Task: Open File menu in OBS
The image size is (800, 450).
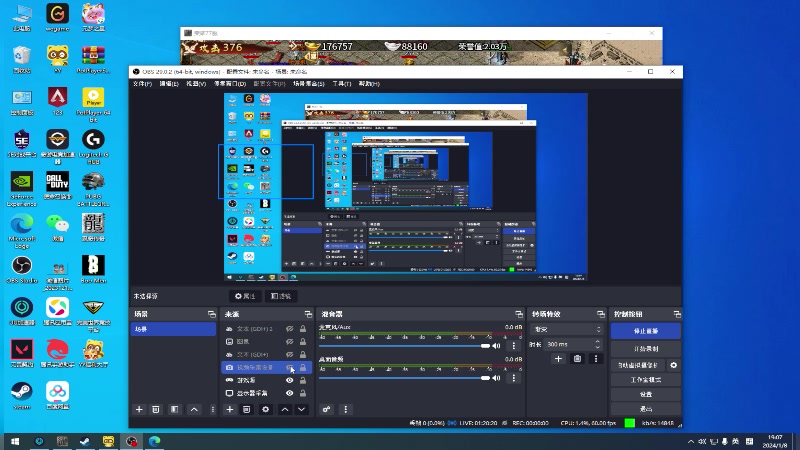Action: [142, 84]
